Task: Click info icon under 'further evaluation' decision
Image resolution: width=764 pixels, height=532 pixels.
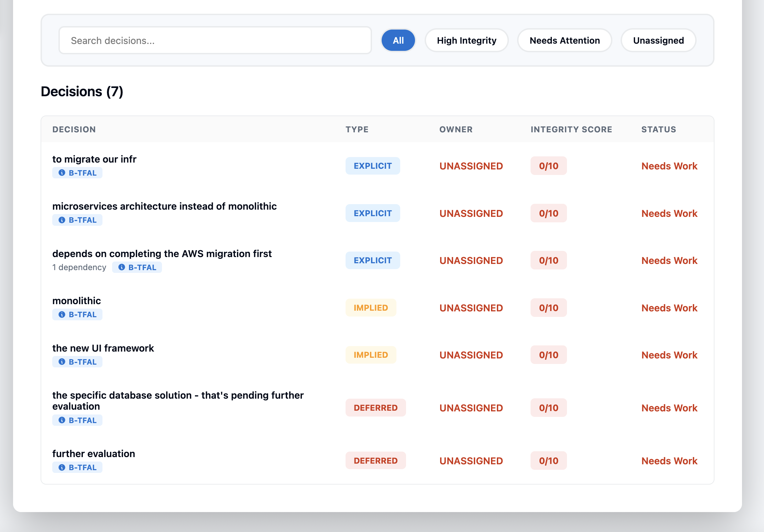Action: pyautogui.click(x=62, y=467)
